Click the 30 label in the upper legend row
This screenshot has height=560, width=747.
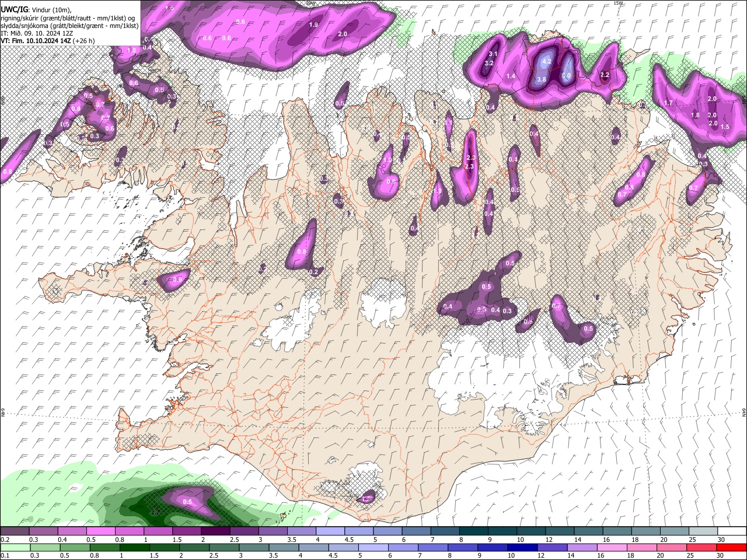point(721,540)
